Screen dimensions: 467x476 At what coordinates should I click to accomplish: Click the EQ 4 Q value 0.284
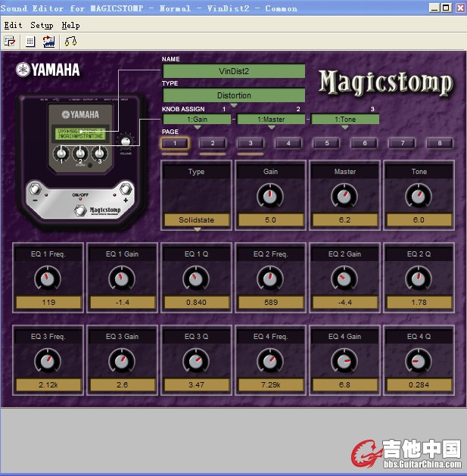[419, 385]
